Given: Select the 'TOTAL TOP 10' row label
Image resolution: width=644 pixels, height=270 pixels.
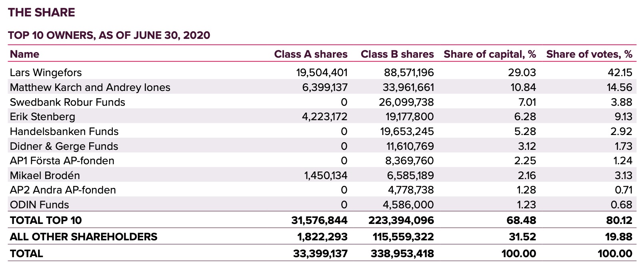Looking at the screenshot, I should pyautogui.click(x=46, y=220).
